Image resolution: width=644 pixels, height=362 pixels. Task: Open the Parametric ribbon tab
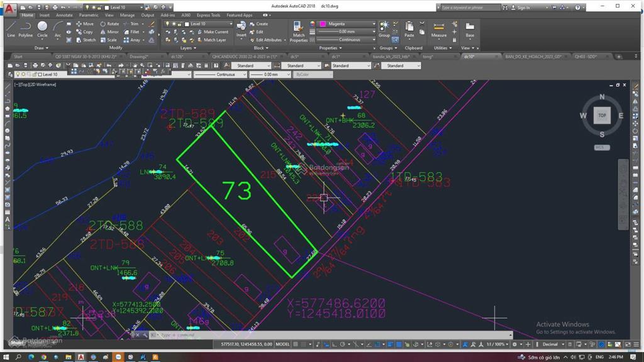[x=89, y=15]
